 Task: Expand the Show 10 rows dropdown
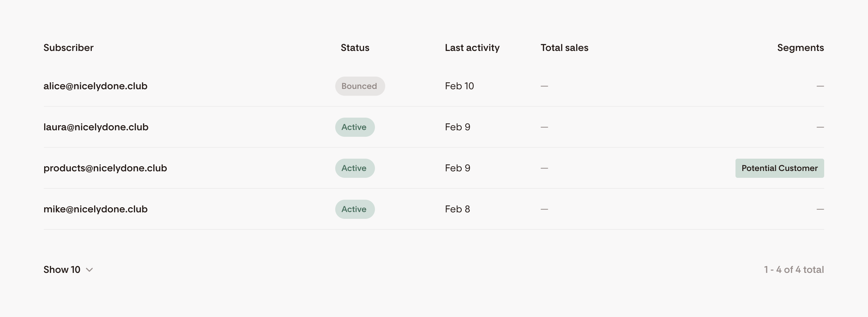(62, 270)
